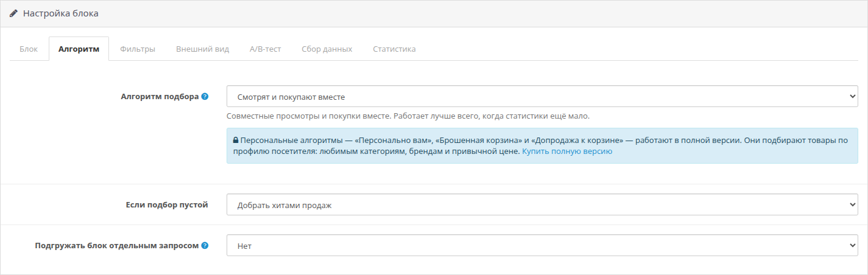This screenshot has width=868, height=275.
Task: Click the lock icon in the info notice
Action: [236, 139]
